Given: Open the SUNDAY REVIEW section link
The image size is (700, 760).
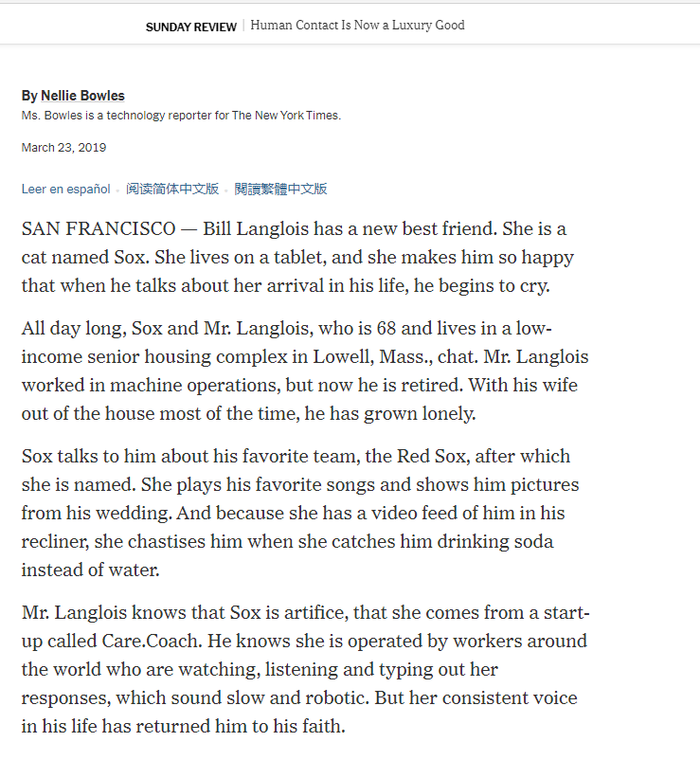Looking at the screenshot, I should [x=190, y=27].
